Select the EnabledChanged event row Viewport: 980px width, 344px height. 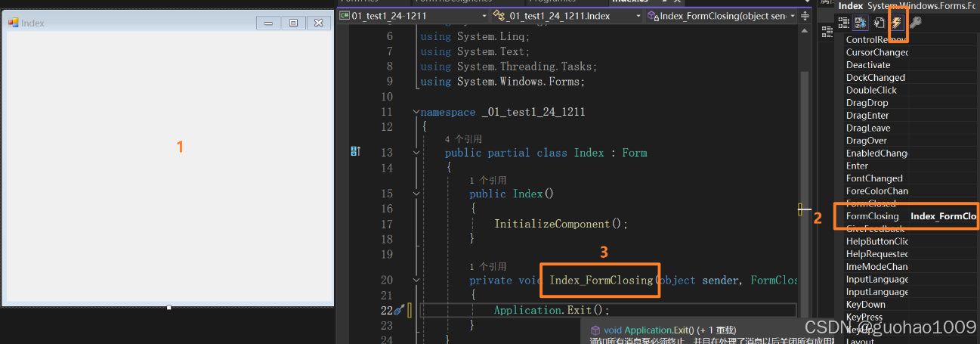(910, 153)
